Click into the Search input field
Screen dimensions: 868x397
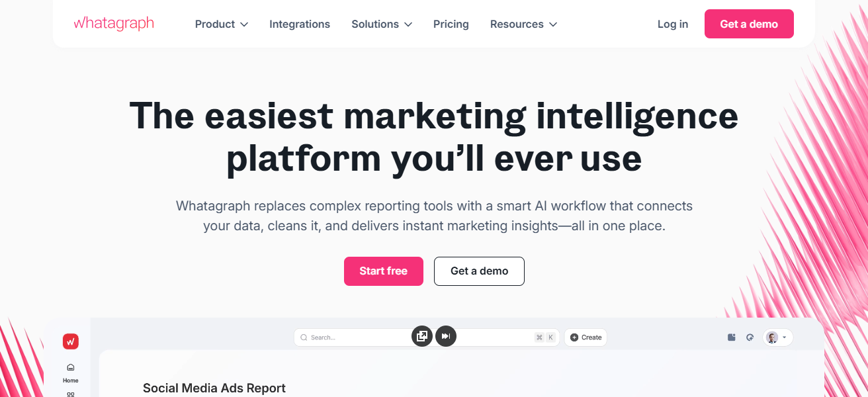coord(357,337)
